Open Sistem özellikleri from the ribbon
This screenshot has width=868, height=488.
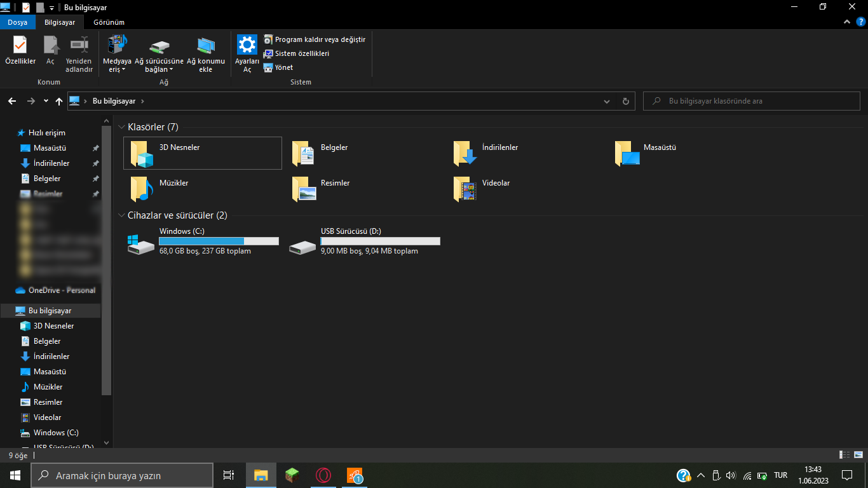(297, 53)
